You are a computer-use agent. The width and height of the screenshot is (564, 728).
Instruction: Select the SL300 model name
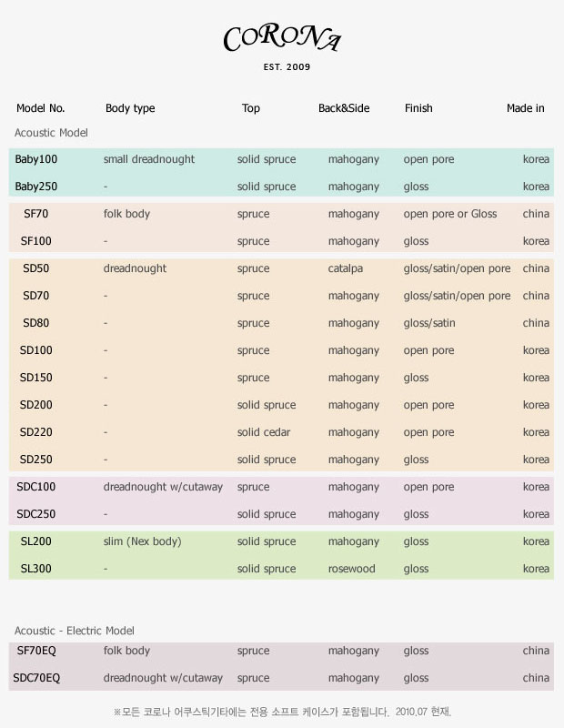coord(35,569)
